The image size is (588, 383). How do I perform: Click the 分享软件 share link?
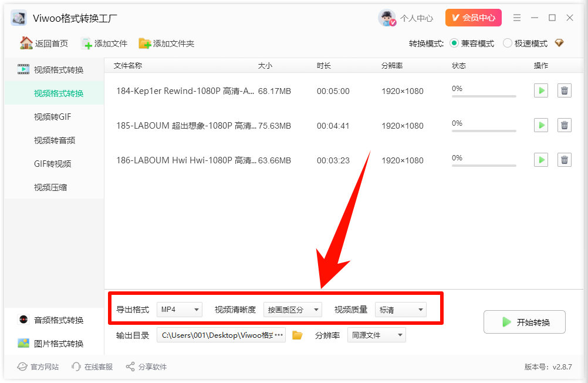coord(146,367)
